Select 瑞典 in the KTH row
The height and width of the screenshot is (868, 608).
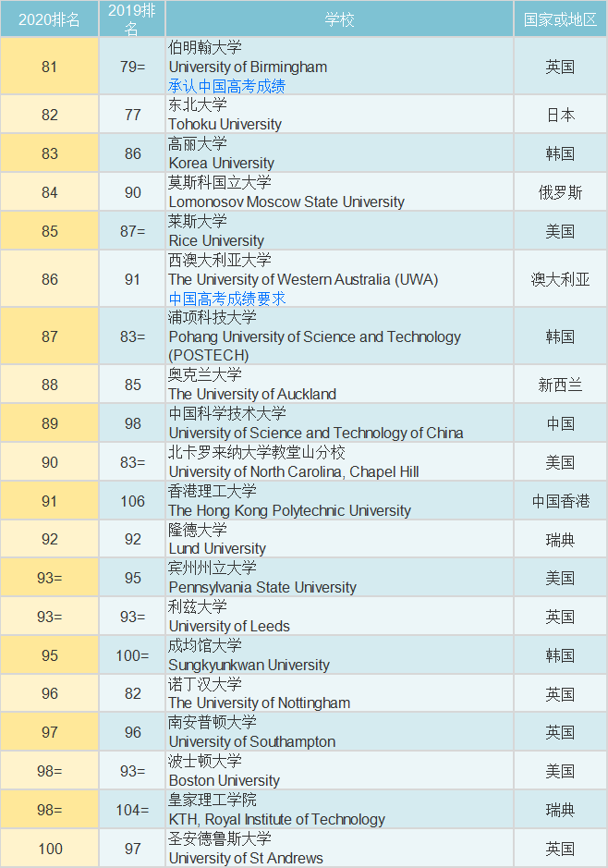click(561, 811)
